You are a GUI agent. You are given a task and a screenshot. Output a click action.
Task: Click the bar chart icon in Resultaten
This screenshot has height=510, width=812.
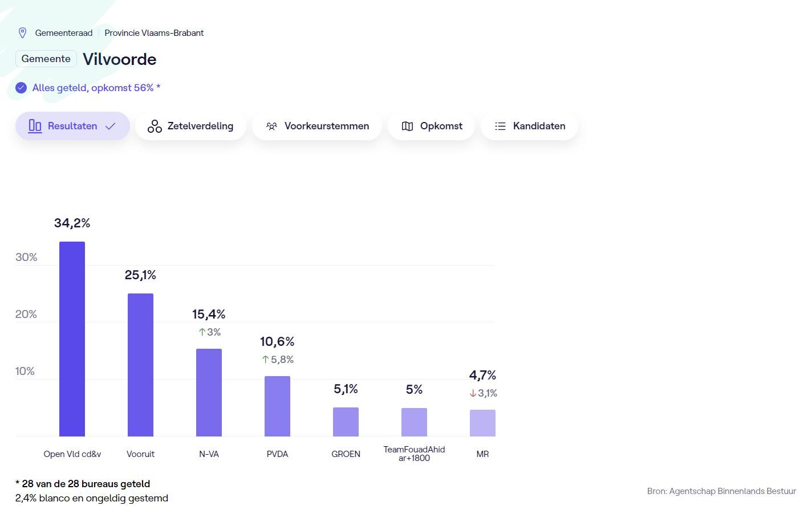[35, 126]
